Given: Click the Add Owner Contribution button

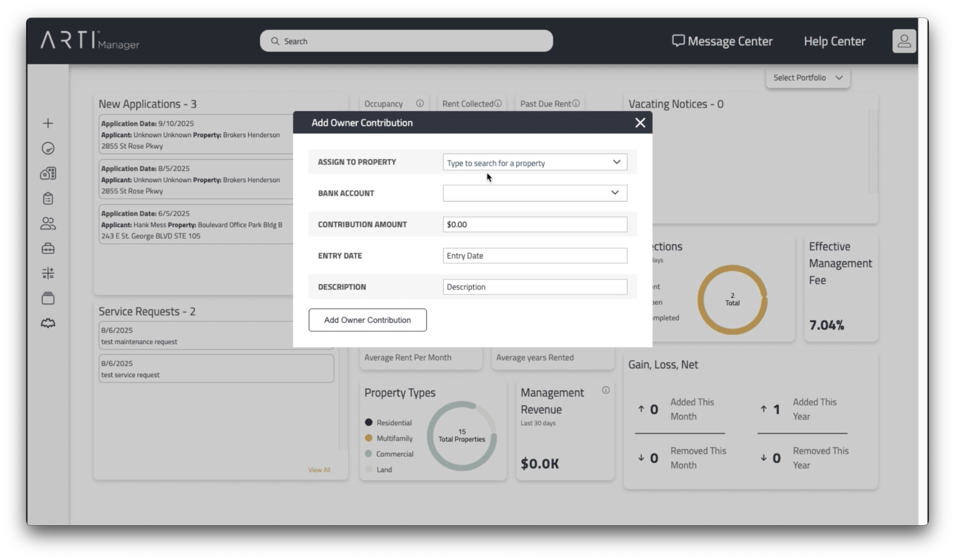Looking at the screenshot, I should coord(367,320).
